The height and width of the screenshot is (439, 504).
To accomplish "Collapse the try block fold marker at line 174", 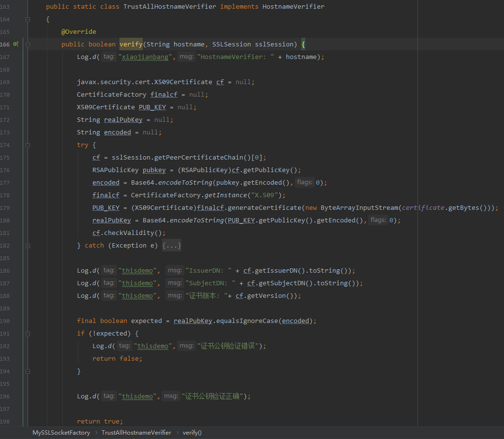I will tap(28, 145).
